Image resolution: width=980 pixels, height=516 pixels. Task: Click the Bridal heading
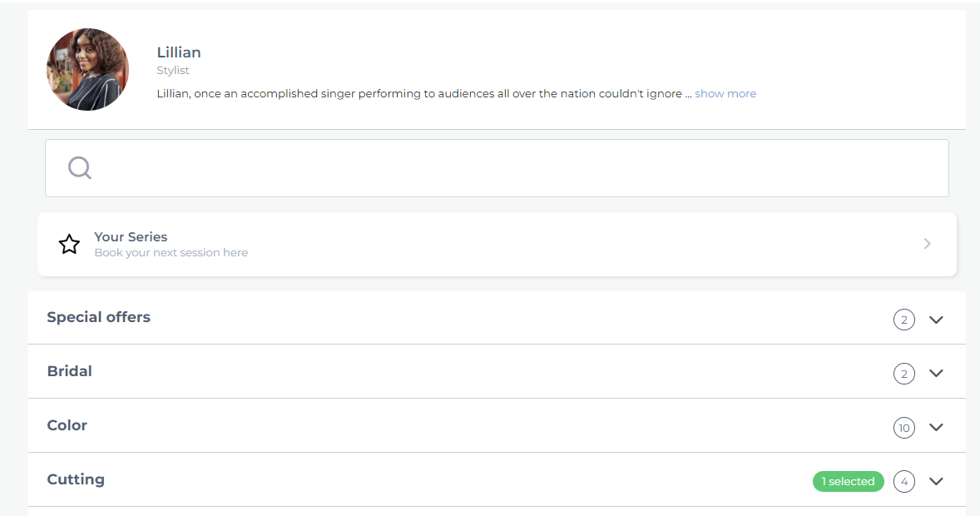(69, 371)
